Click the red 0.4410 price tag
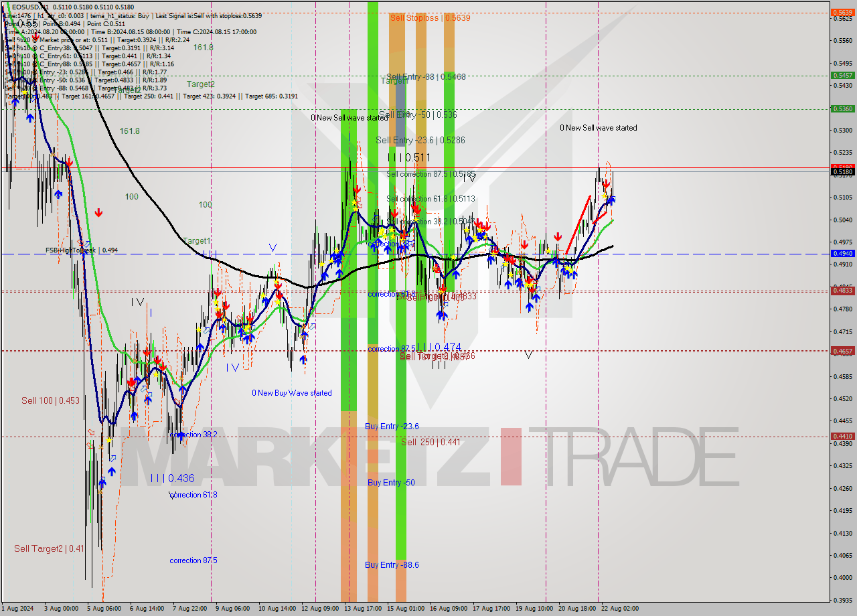This screenshot has width=857, height=616. click(842, 436)
